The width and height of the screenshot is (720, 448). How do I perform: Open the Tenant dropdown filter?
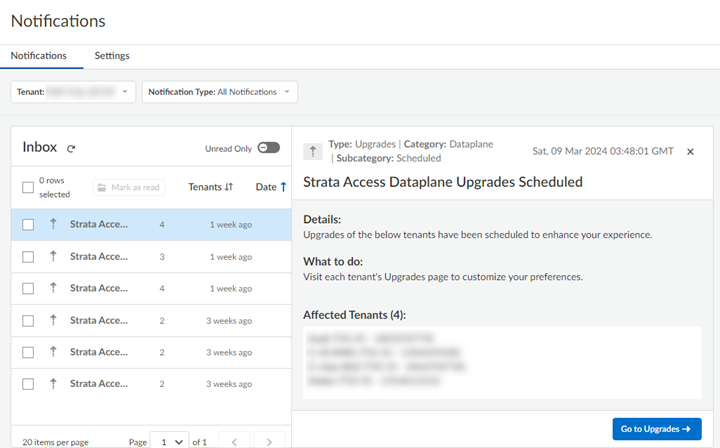[74, 92]
